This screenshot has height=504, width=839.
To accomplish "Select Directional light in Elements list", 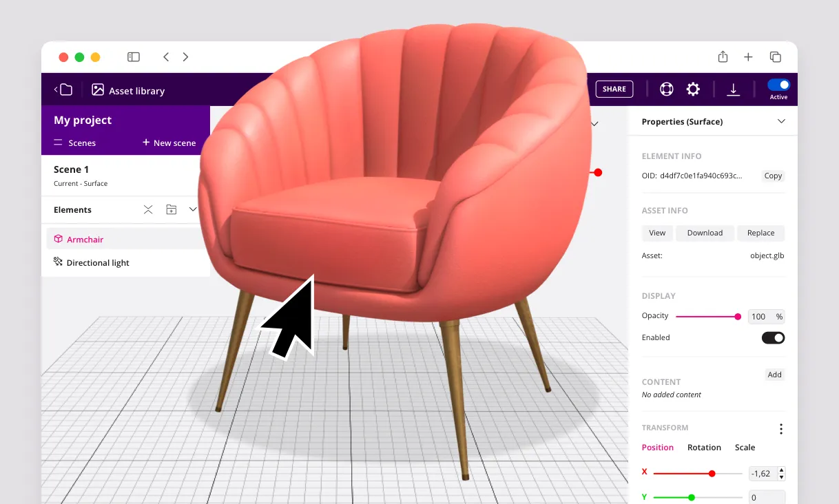I will 97,263.
